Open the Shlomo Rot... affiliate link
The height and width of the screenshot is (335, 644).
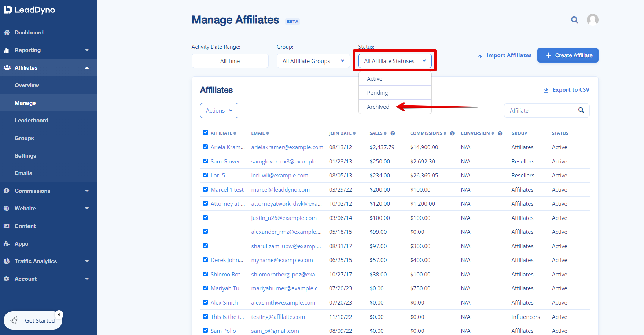(228, 275)
